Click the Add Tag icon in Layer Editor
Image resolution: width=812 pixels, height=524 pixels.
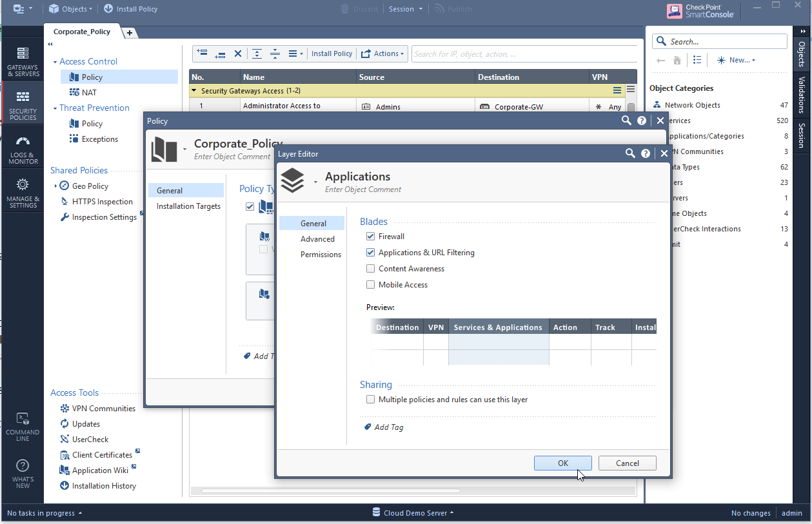tap(368, 427)
